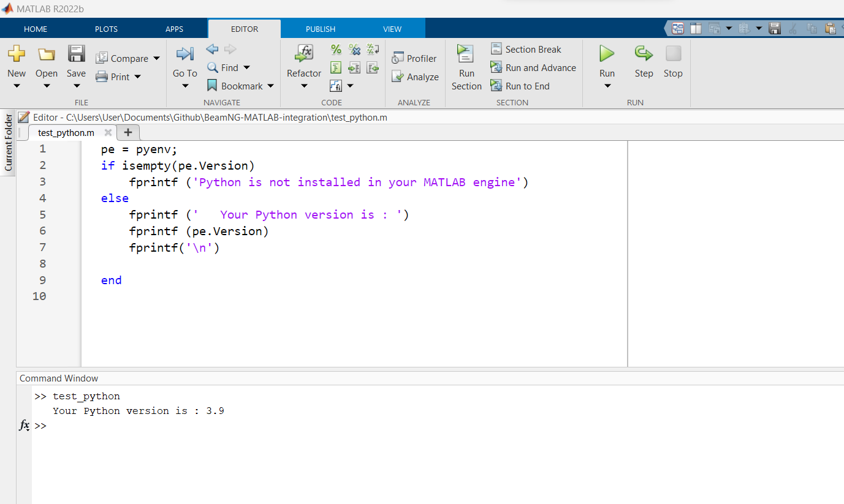Click the New file icon

[17, 54]
